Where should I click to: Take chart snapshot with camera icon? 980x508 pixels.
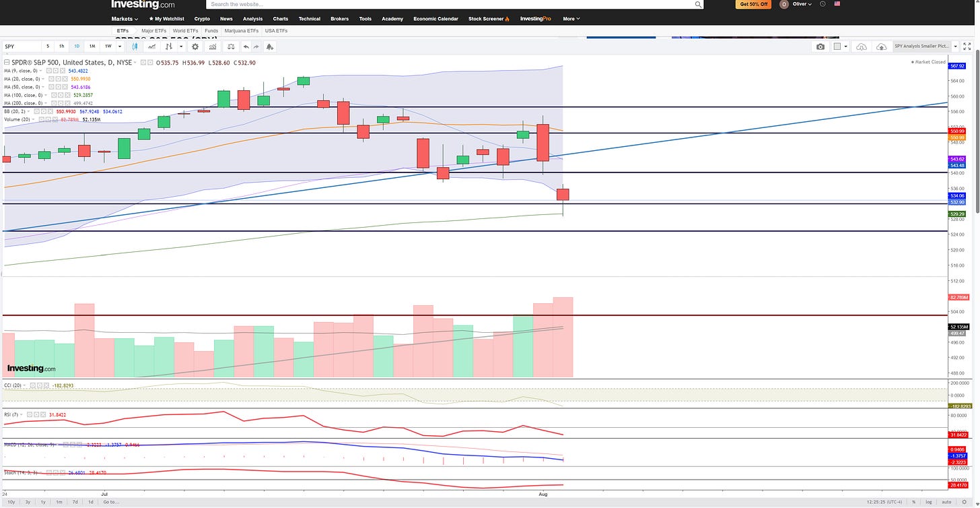tap(820, 46)
